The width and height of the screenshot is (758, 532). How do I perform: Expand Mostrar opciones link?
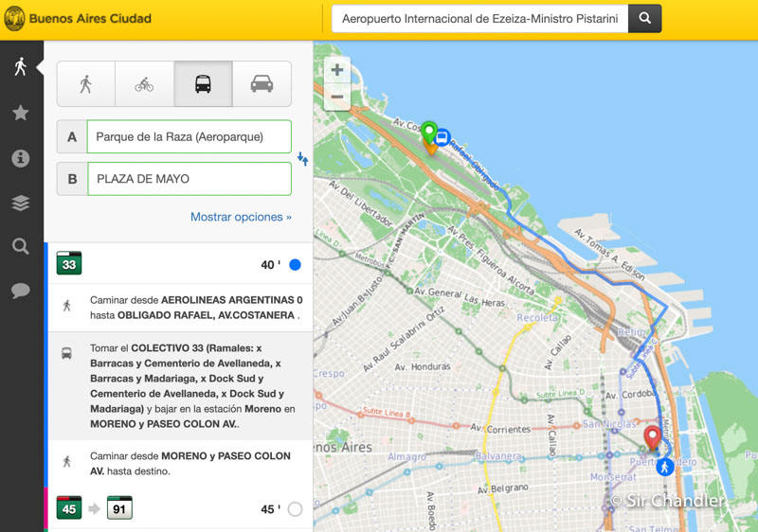pos(241,217)
